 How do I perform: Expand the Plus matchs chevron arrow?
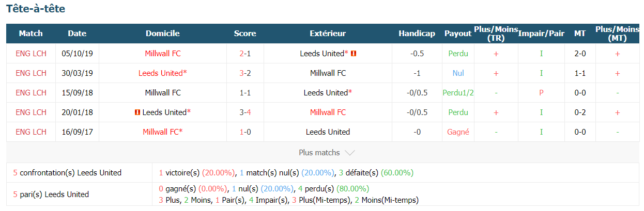click(x=349, y=153)
